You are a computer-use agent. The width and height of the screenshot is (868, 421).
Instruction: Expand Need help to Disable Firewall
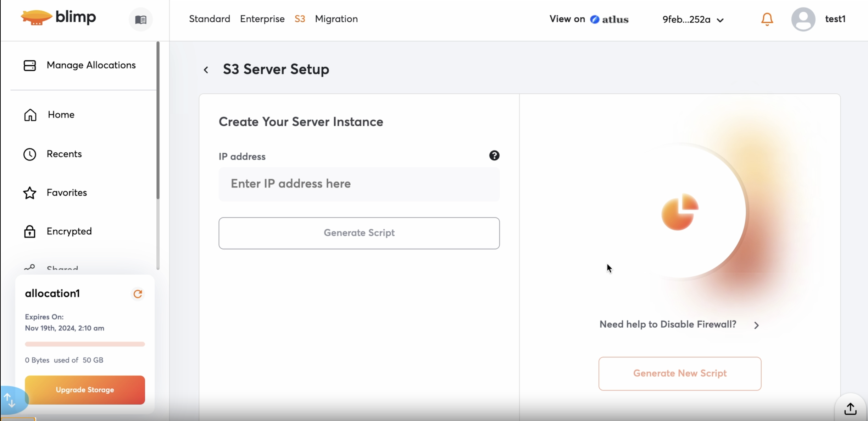point(756,325)
